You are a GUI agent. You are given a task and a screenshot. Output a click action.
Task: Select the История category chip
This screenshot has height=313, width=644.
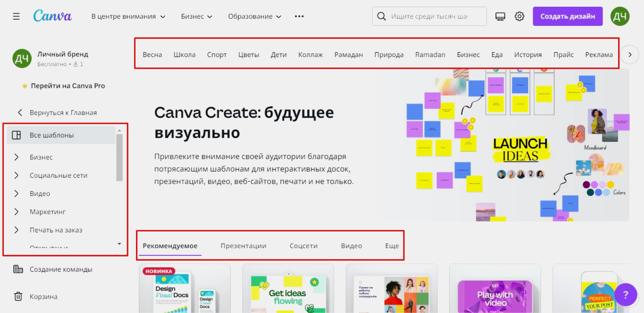[x=528, y=54]
